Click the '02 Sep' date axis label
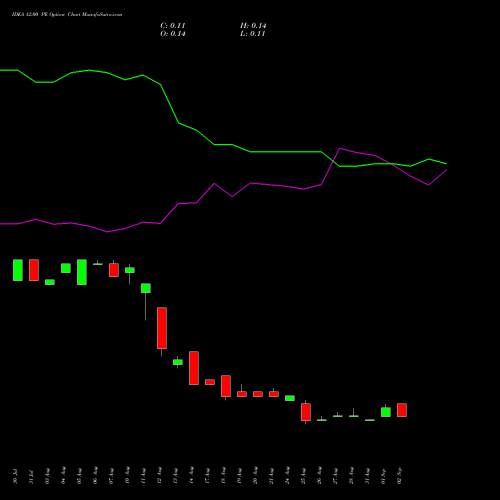Screen dimensions: 500x500 pyautogui.click(x=399, y=476)
